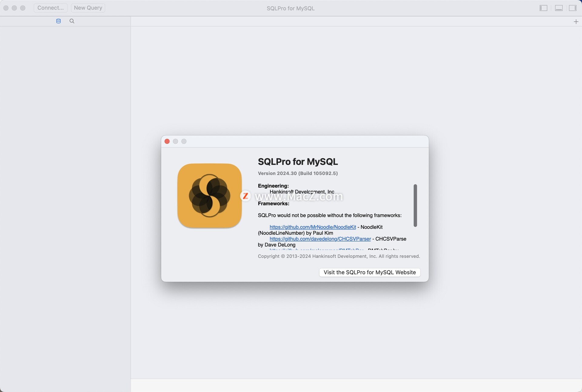Click the About dialog credits scrollbar
Image resolution: width=582 pixels, height=392 pixels.
click(415, 205)
